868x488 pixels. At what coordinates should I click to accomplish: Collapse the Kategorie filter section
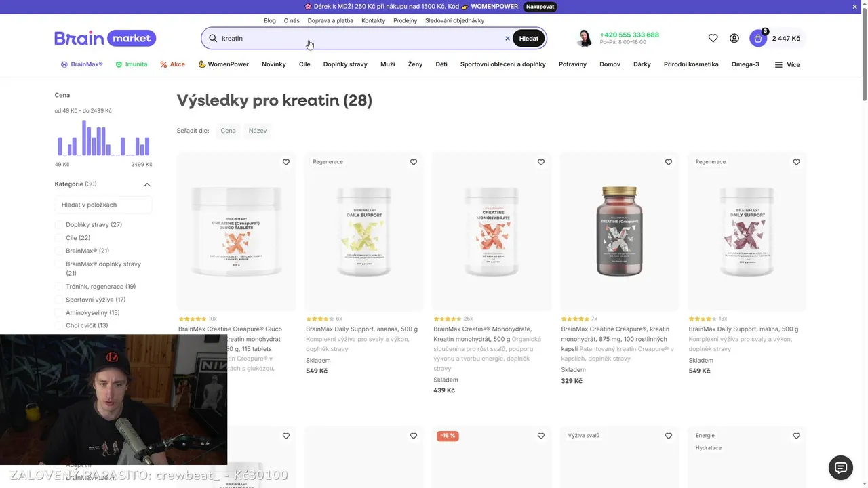click(x=147, y=184)
